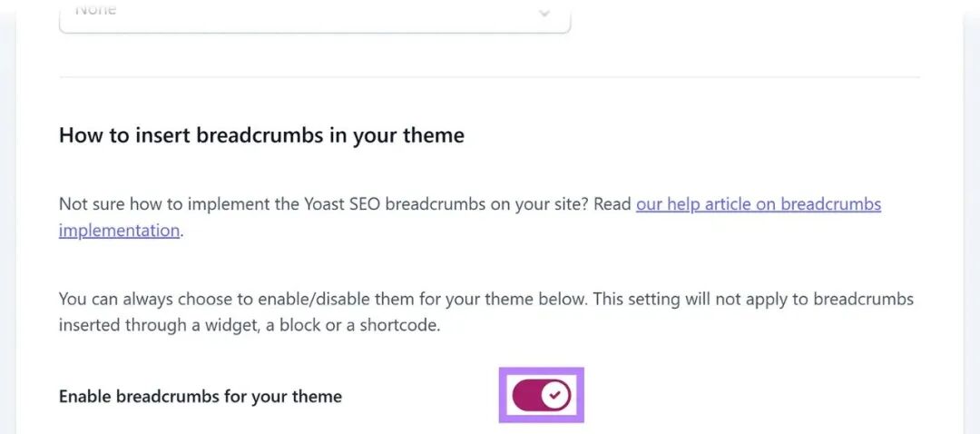The image size is (980, 434).
Task: Click the magenta track of the breadcrumbs toggle
Action: [526, 395]
